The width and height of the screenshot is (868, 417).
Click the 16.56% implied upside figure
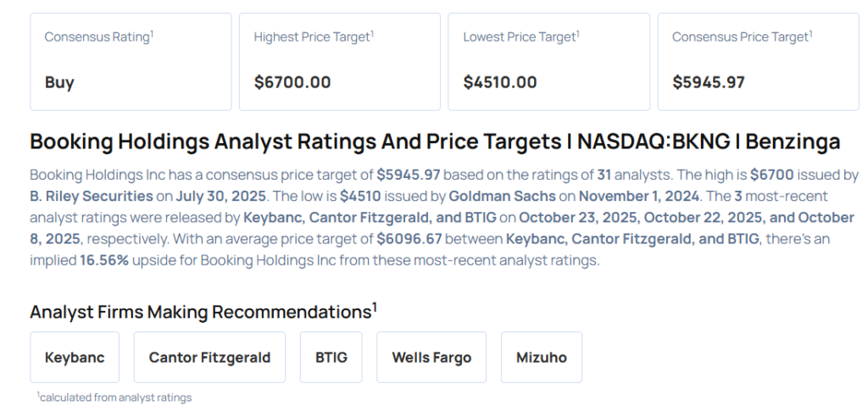click(104, 260)
